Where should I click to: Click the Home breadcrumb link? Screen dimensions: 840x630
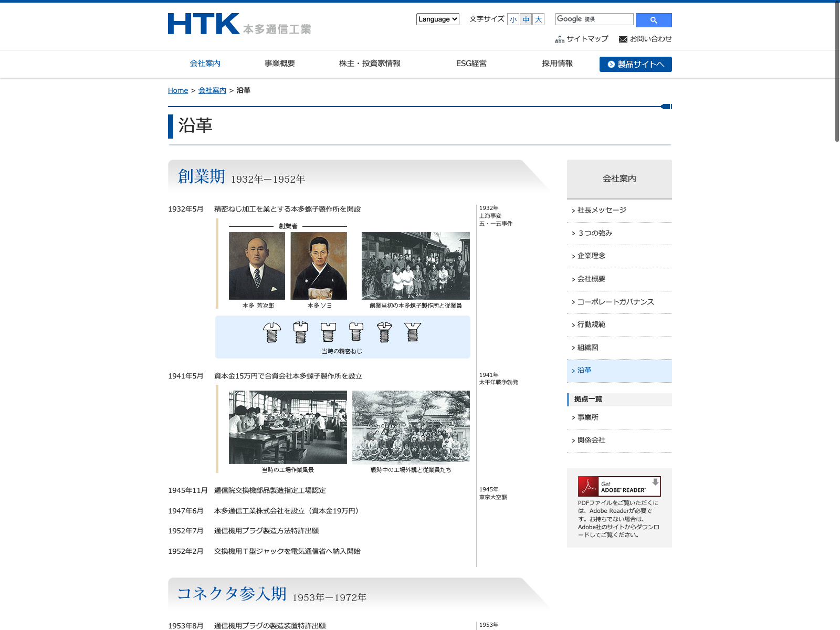tap(178, 90)
